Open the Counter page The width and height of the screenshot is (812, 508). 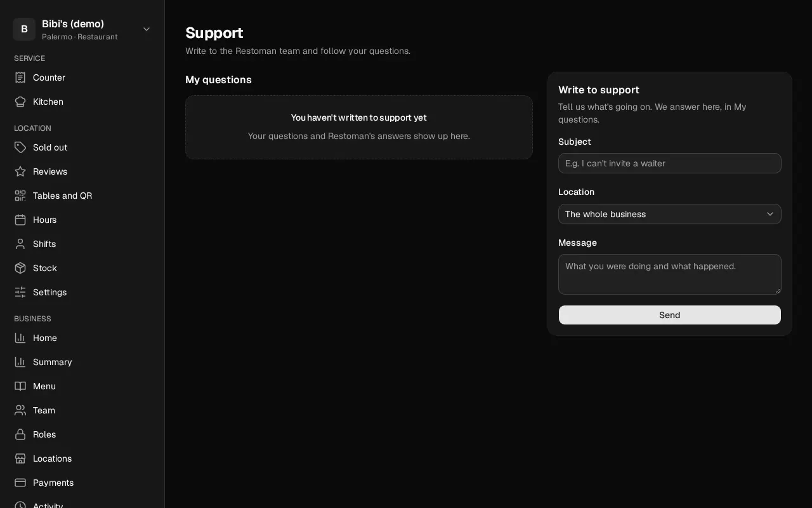click(x=82, y=77)
